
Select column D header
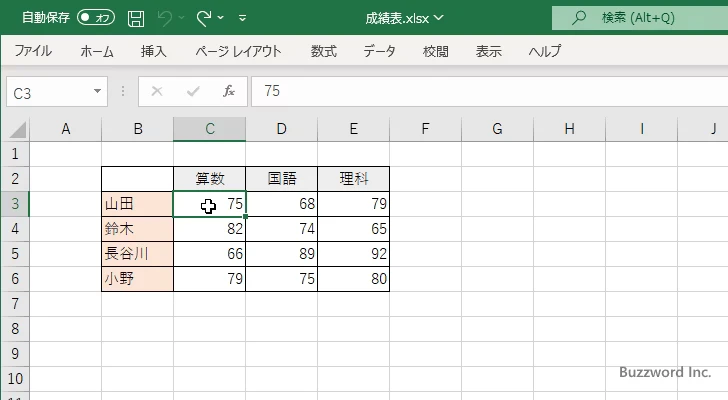click(x=281, y=129)
